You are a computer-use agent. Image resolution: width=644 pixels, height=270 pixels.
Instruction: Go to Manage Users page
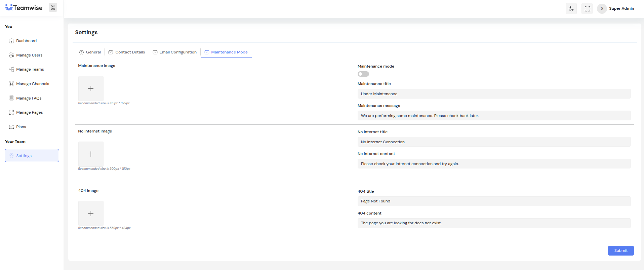[29, 55]
